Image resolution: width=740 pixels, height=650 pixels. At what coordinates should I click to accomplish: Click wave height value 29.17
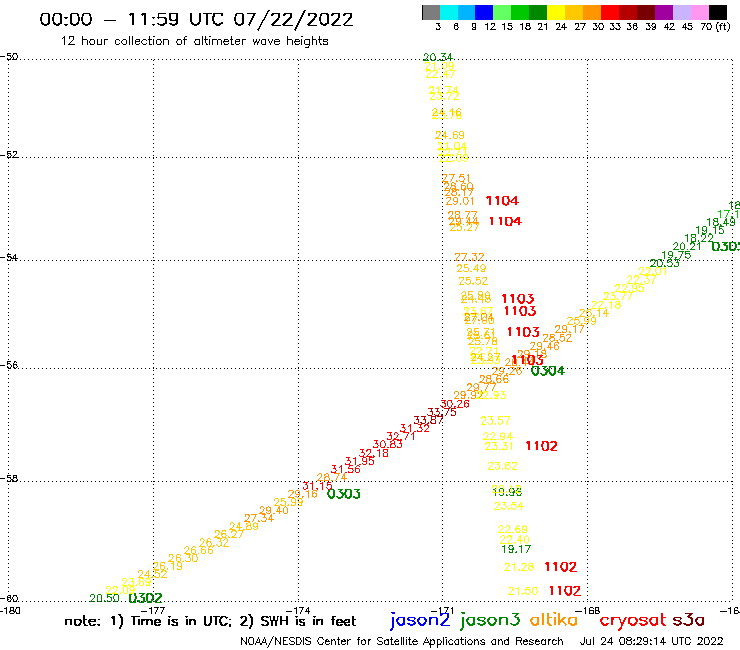point(569,329)
